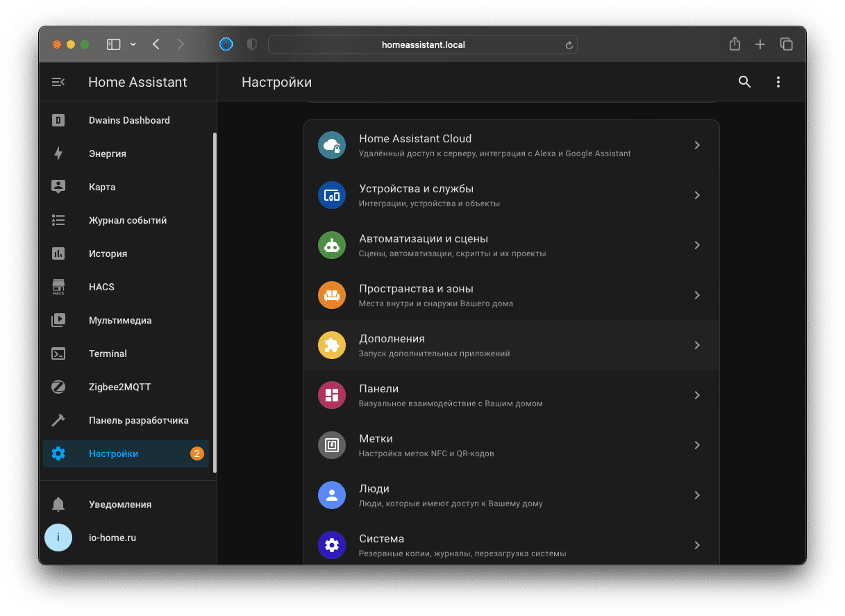Share the page from Safari toolbar

click(735, 44)
